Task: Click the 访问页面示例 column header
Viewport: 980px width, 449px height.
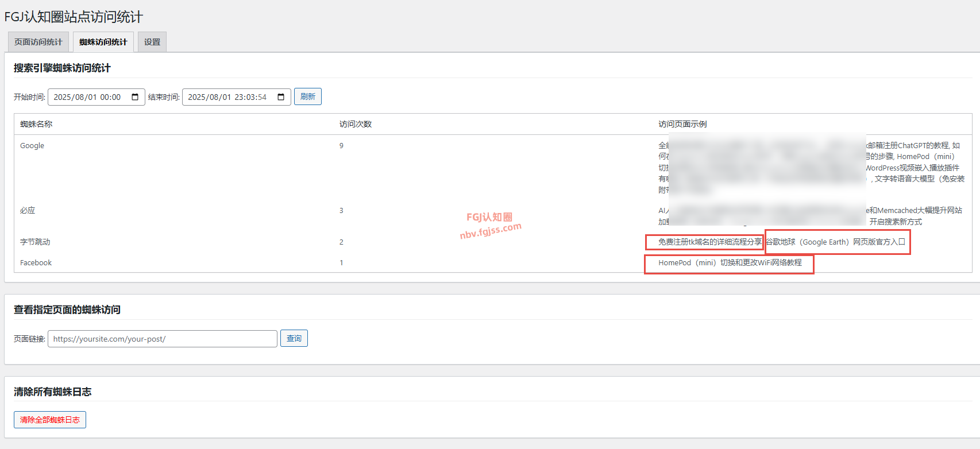Action: (x=682, y=124)
